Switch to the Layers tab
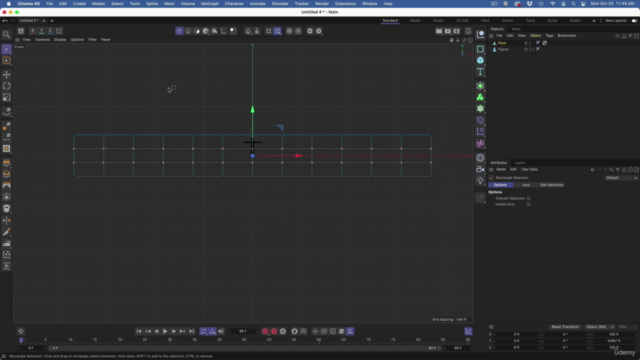 pos(520,163)
